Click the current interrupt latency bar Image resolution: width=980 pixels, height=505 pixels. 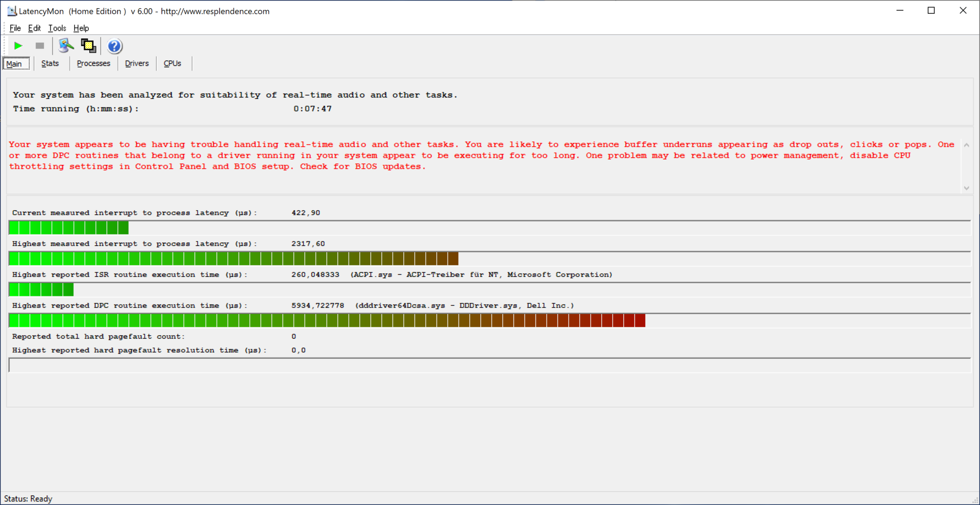[x=489, y=228]
